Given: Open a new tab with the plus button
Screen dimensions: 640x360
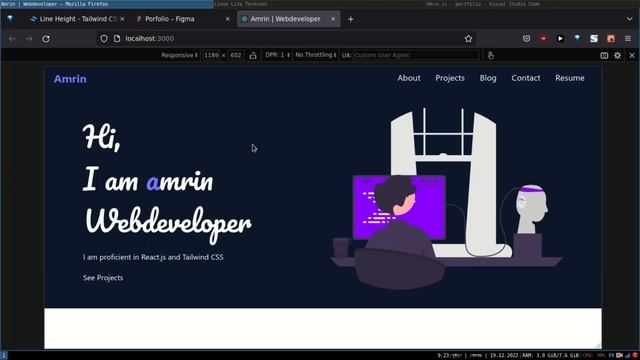Looking at the screenshot, I should [x=350, y=19].
